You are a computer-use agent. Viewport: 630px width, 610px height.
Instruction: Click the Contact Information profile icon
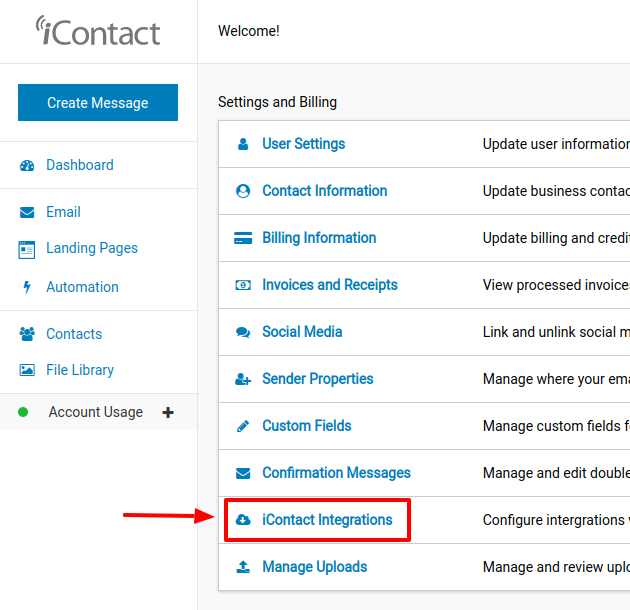click(243, 191)
